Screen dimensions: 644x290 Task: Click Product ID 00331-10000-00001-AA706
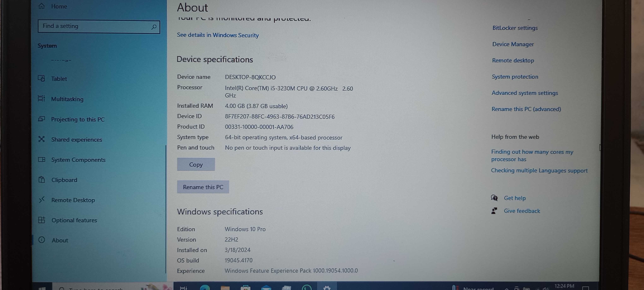[259, 127]
